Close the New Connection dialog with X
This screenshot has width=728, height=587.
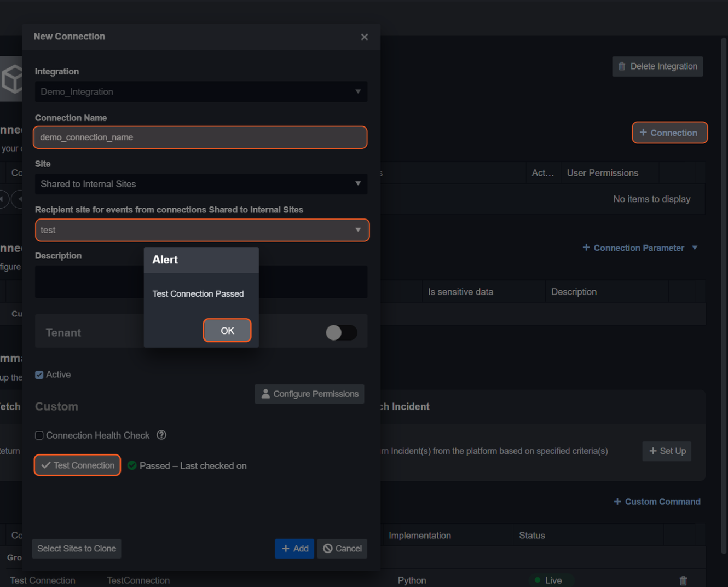(x=364, y=37)
